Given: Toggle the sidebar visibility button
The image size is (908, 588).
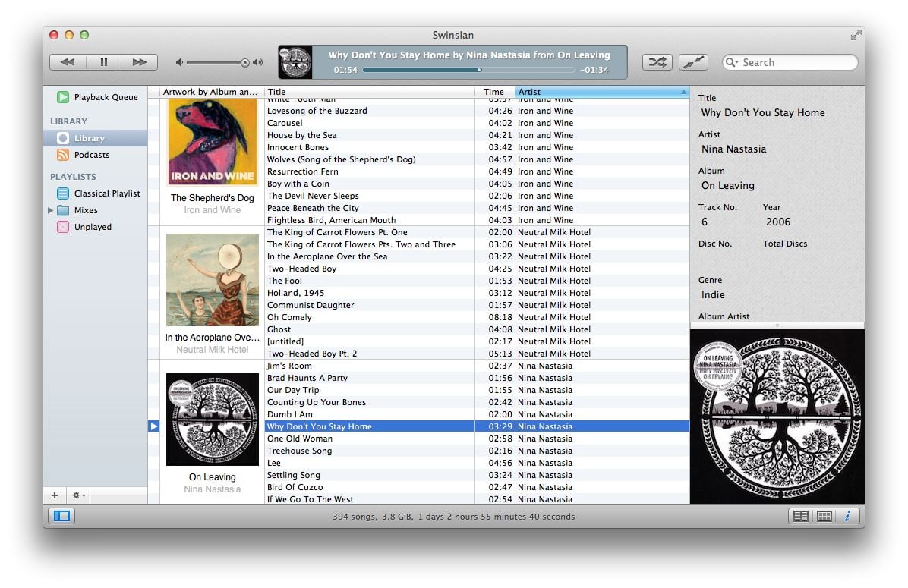Looking at the screenshot, I should 61,515.
